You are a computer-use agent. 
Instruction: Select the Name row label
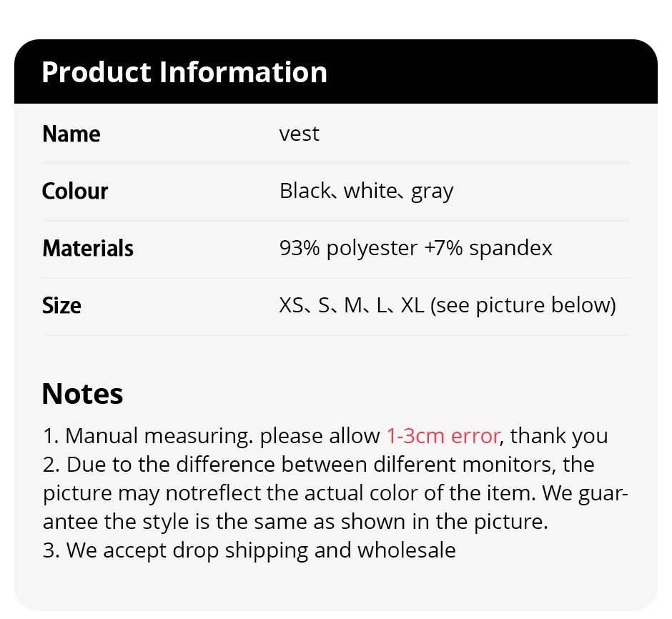[71, 134]
